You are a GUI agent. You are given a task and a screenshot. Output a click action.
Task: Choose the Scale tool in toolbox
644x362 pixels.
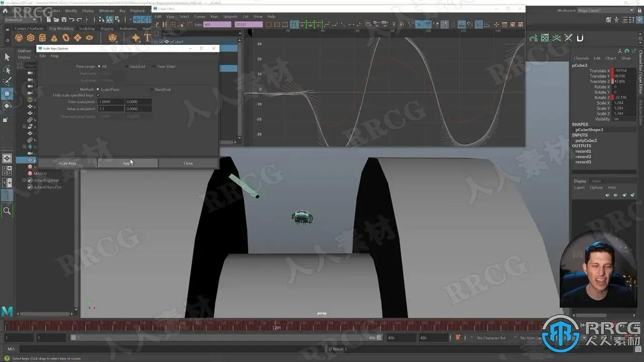[7, 119]
